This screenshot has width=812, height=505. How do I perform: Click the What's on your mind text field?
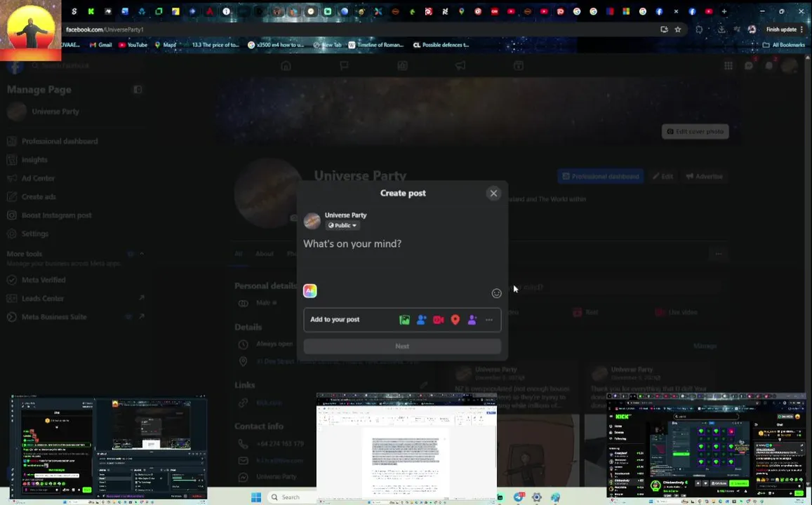click(x=402, y=243)
